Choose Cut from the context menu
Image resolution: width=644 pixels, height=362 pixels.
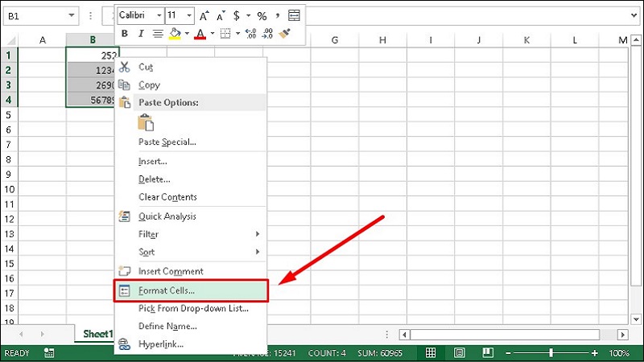(191, 67)
